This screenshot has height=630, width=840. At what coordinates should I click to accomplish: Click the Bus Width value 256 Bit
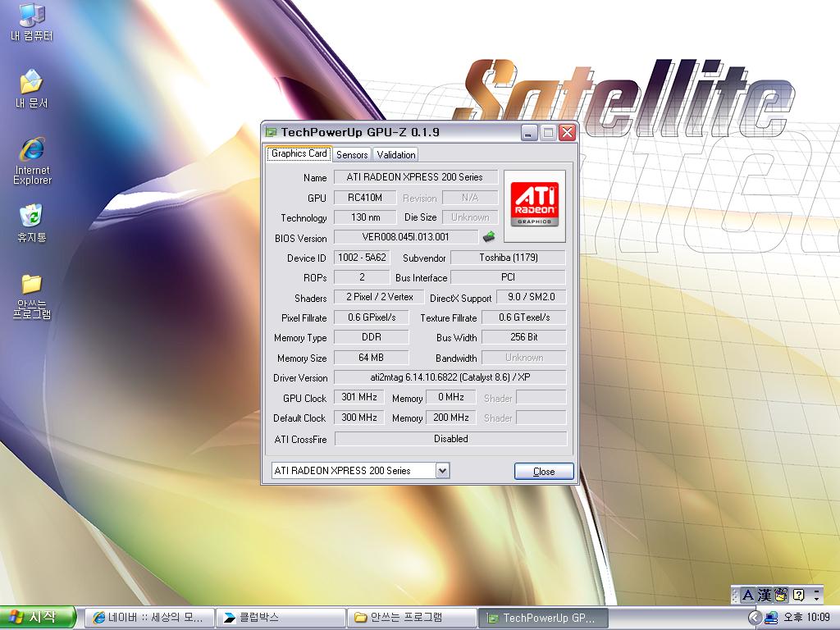point(524,337)
